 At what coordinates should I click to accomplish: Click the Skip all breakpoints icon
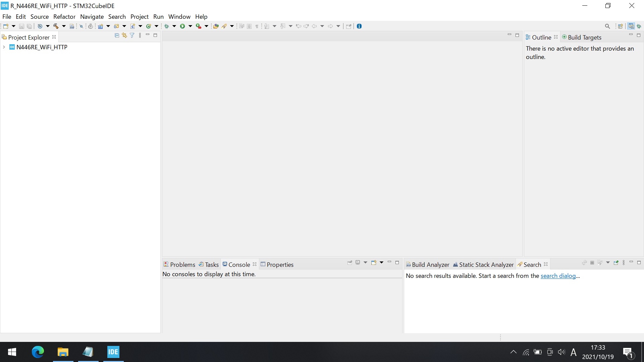click(81, 26)
